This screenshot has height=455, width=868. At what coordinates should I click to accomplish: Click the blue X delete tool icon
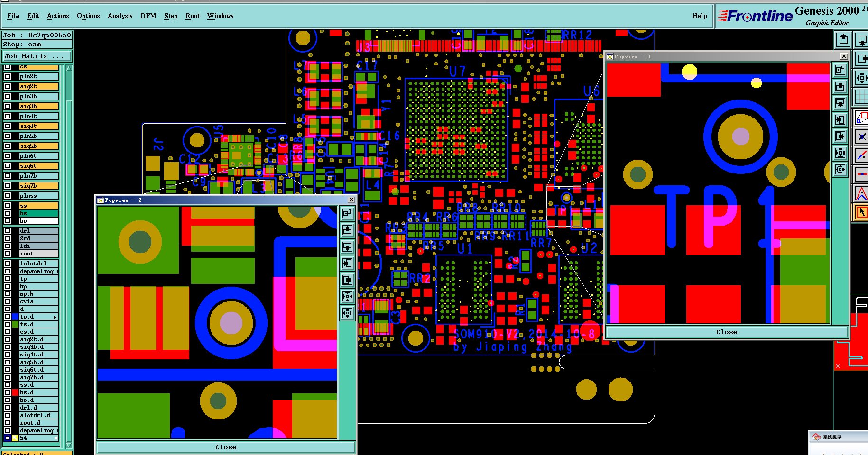point(861,137)
